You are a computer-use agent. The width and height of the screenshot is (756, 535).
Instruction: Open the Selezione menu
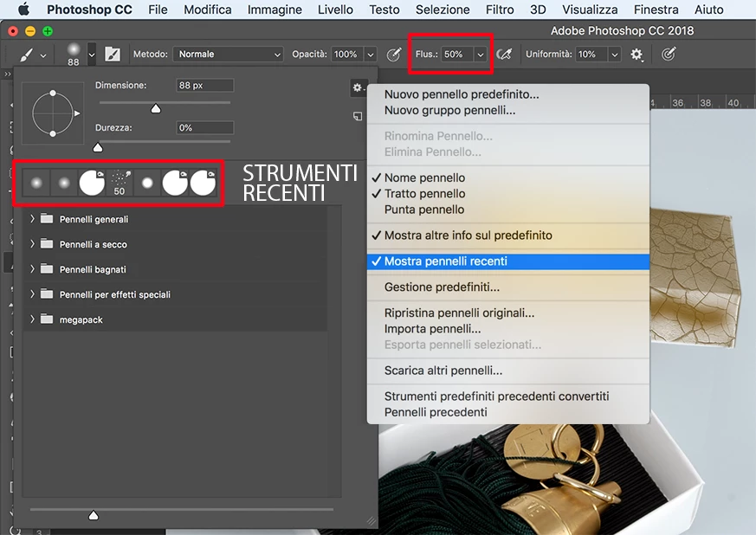(443, 10)
